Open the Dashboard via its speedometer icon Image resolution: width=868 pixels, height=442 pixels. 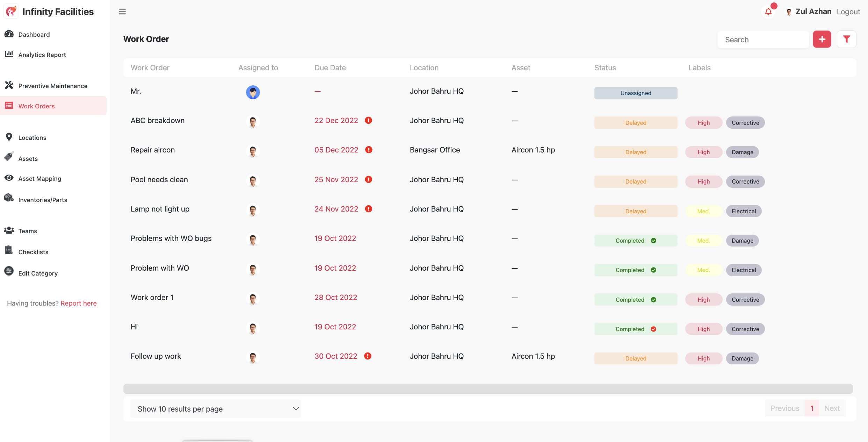(9, 34)
